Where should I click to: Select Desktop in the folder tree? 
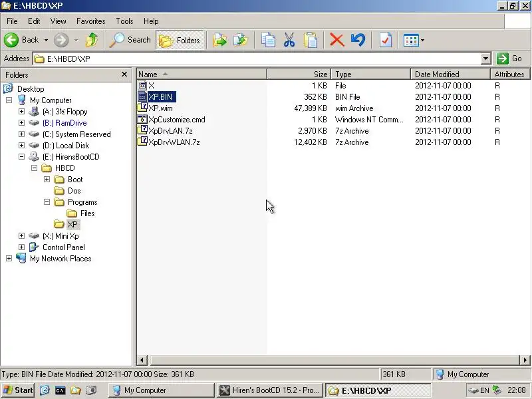tap(31, 89)
